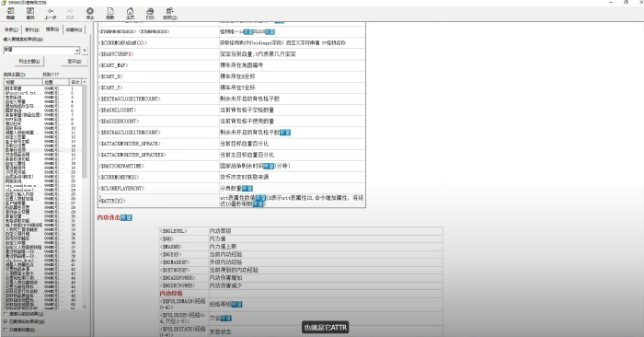This screenshot has height=337, width=644.
Task: Click the 显示 (Display) button
Action: 75,62
